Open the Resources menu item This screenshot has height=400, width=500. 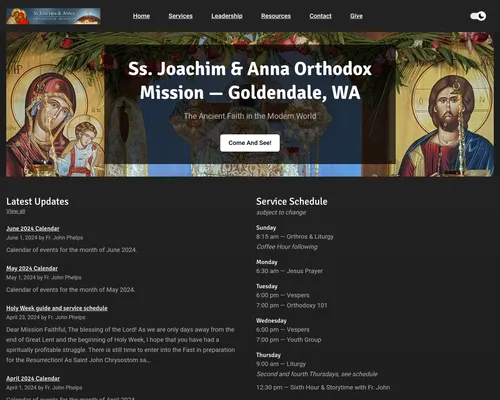point(276,16)
